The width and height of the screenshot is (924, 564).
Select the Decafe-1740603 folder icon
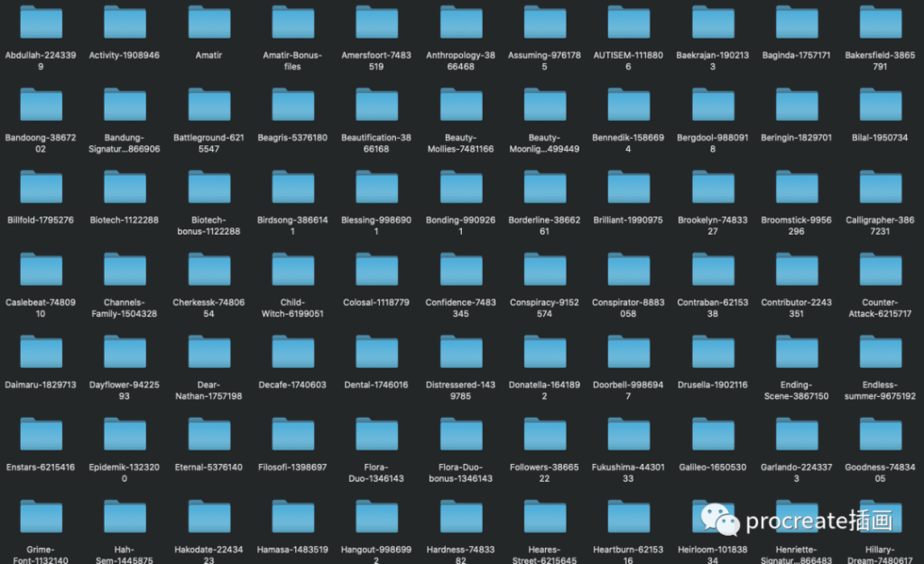(x=292, y=353)
